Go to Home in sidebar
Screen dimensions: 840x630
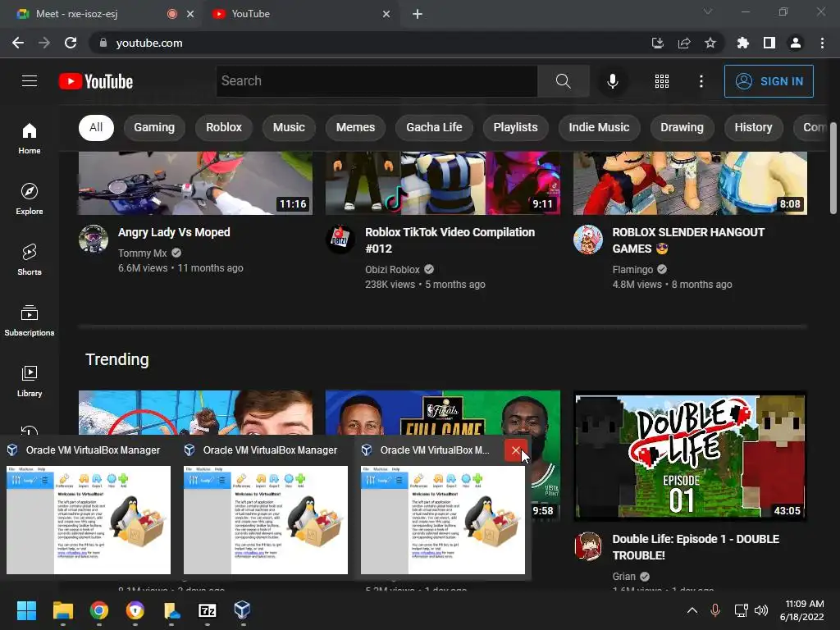[30, 138]
